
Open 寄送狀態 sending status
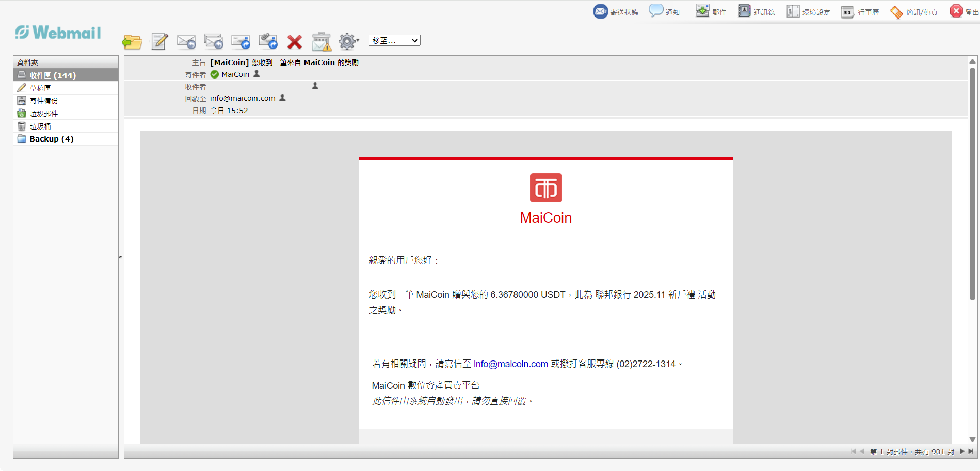pos(616,11)
